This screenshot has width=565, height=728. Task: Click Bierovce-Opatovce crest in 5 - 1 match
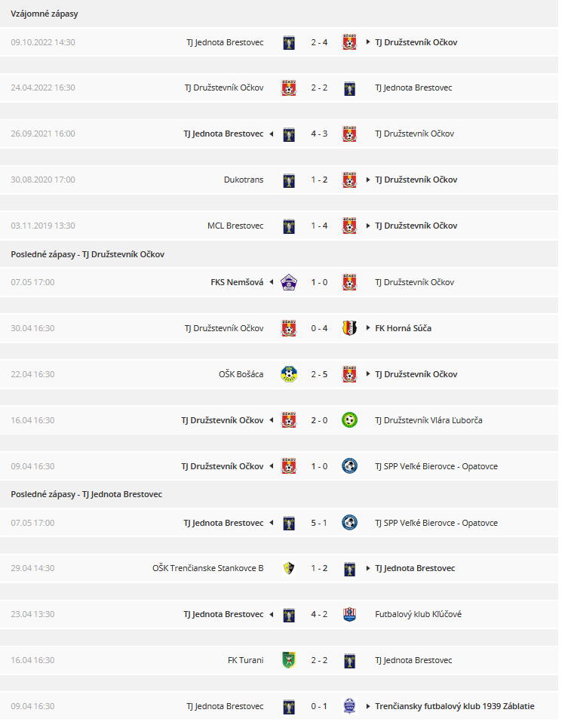pos(349,523)
